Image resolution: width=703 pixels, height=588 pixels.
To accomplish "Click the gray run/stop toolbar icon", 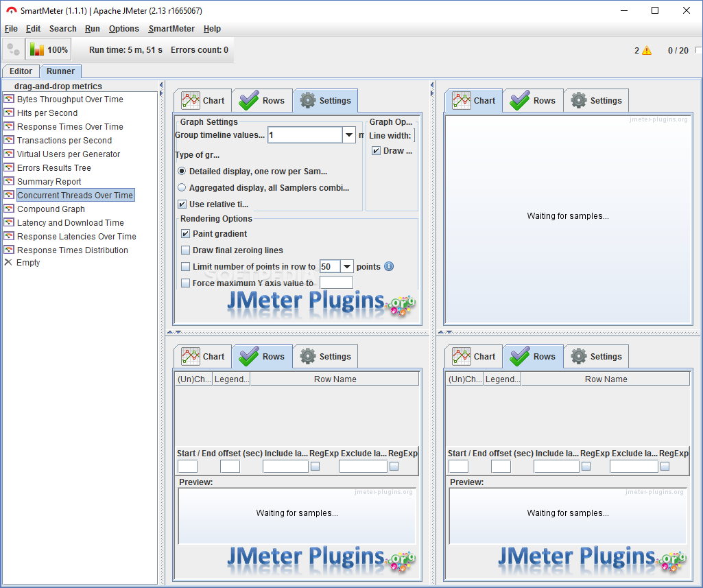I will [x=14, y=49].
